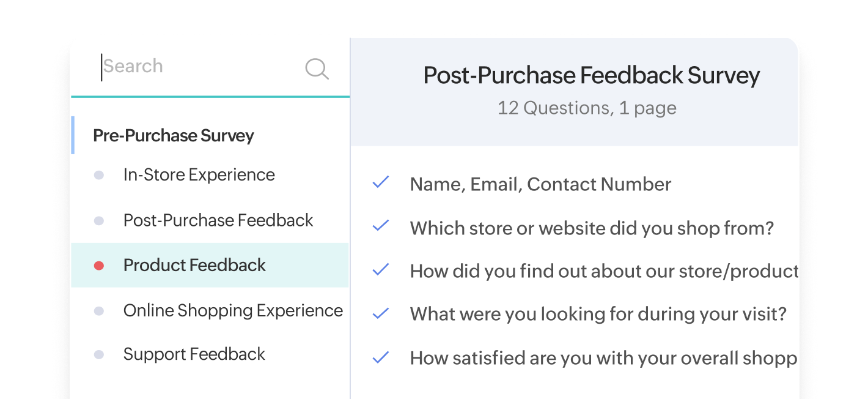Expand the Support Feedback section
The height and width of the screenshot is (399, 868).
pos(194,354)
